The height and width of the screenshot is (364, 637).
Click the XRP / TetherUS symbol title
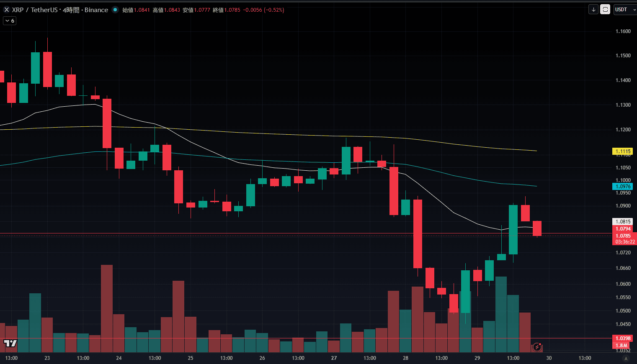point(35,10)
